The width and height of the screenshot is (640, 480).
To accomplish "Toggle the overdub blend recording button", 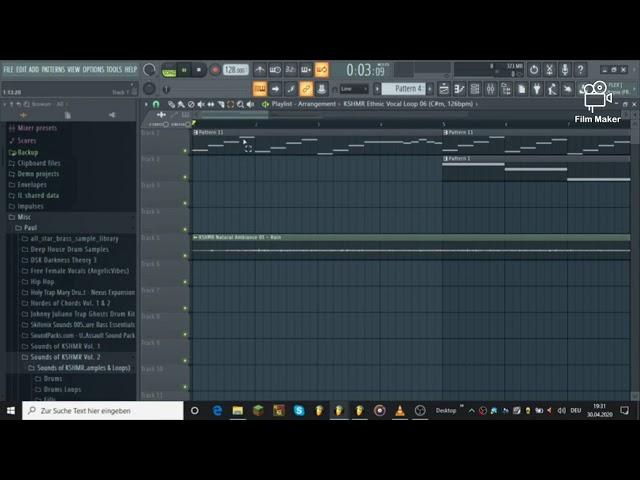I will point(306,70).
